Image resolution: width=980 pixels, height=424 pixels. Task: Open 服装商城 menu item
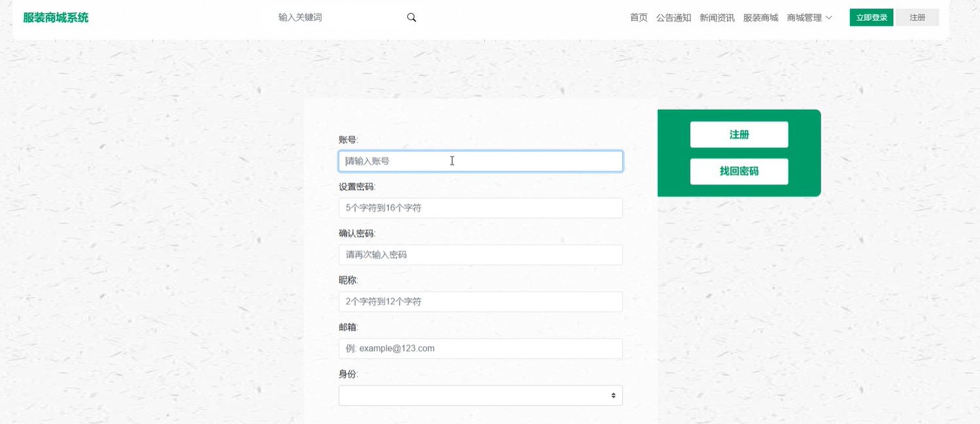(x=760, y=18)
